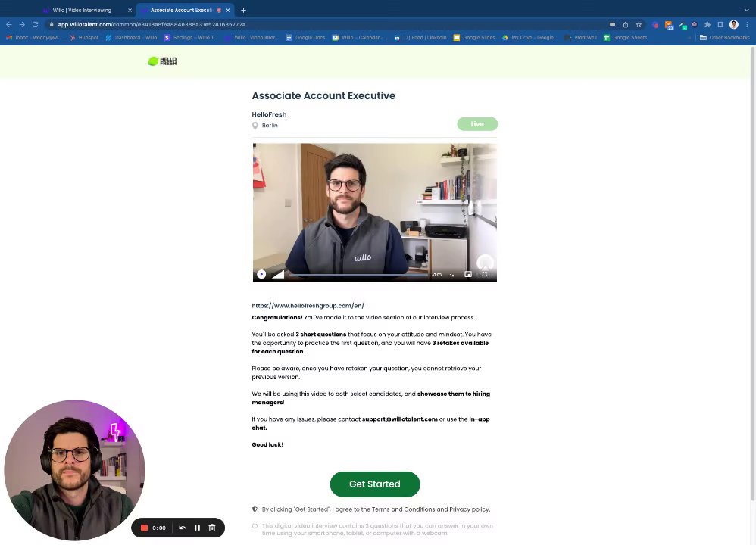Expand the Other Bookmarks folder
Viewport: 756px width, 545px height.
(725, 38)
